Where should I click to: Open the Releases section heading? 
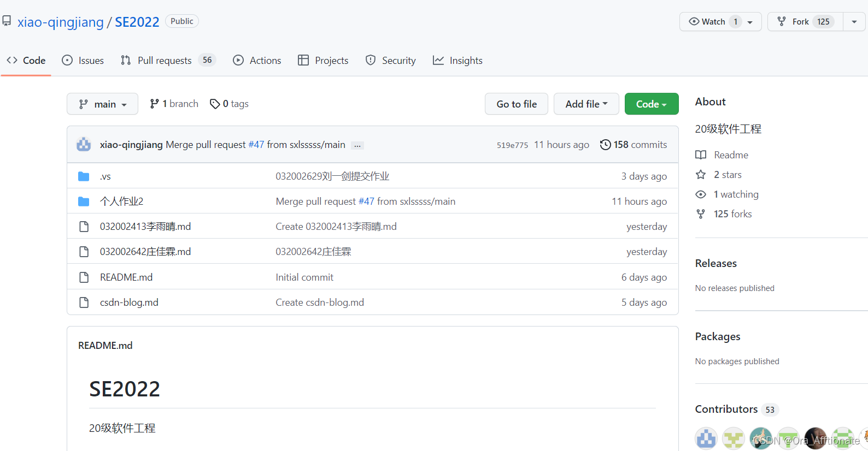[715, 263]
